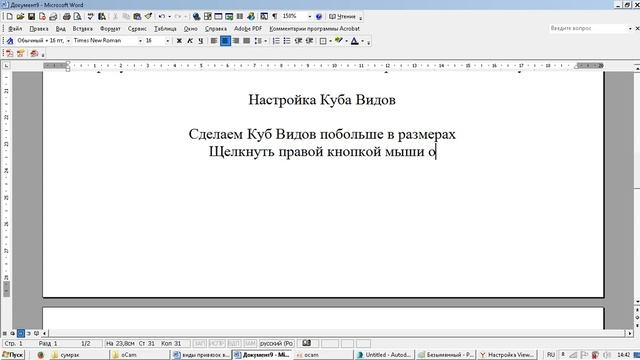Viewport: 640px width, 360px height.
Task: Open the Формат menu
Action: 110,29
